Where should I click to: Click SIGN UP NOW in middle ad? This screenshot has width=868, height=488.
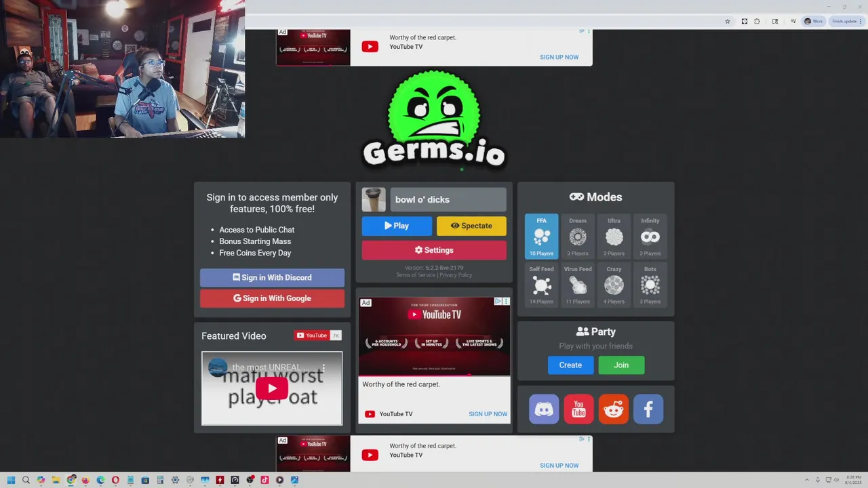pyautogui.click(x=488, y=414)
